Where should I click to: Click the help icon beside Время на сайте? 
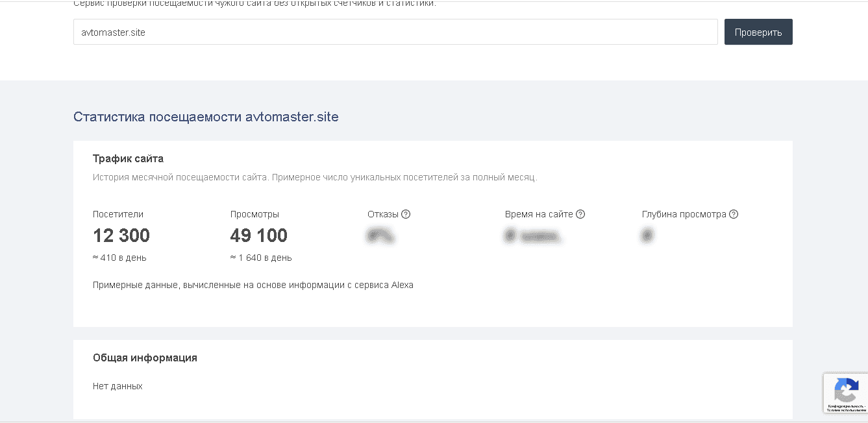[580, 214]
